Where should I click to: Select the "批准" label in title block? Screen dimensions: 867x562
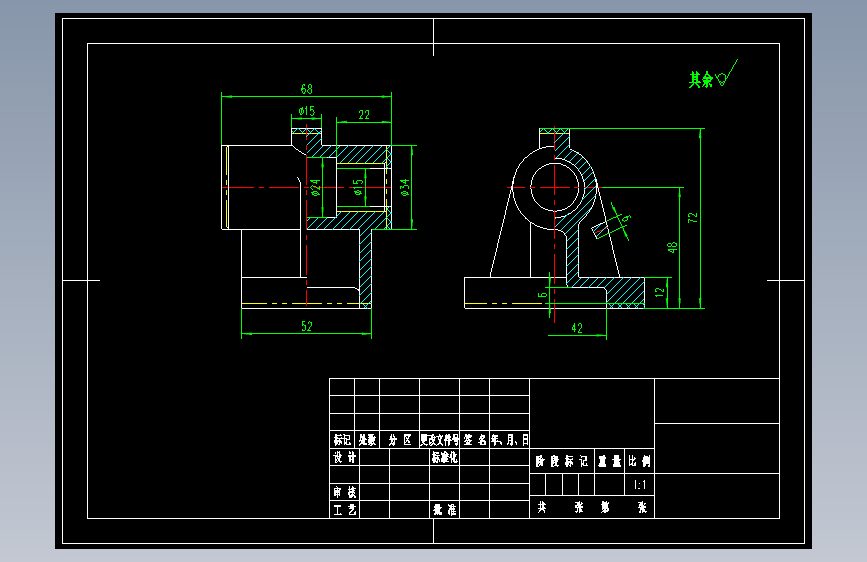(445, 509)
